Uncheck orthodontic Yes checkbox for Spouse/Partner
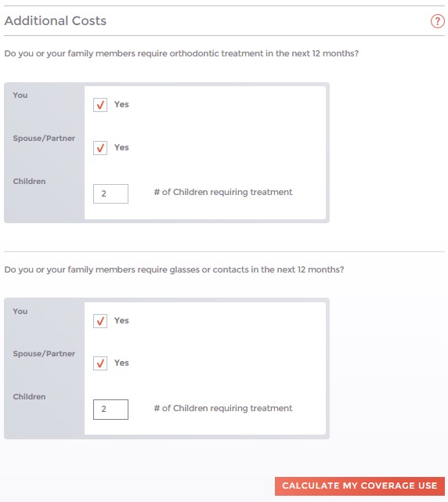The height and width of the screenshot is (502, 448). pos(100,148)
